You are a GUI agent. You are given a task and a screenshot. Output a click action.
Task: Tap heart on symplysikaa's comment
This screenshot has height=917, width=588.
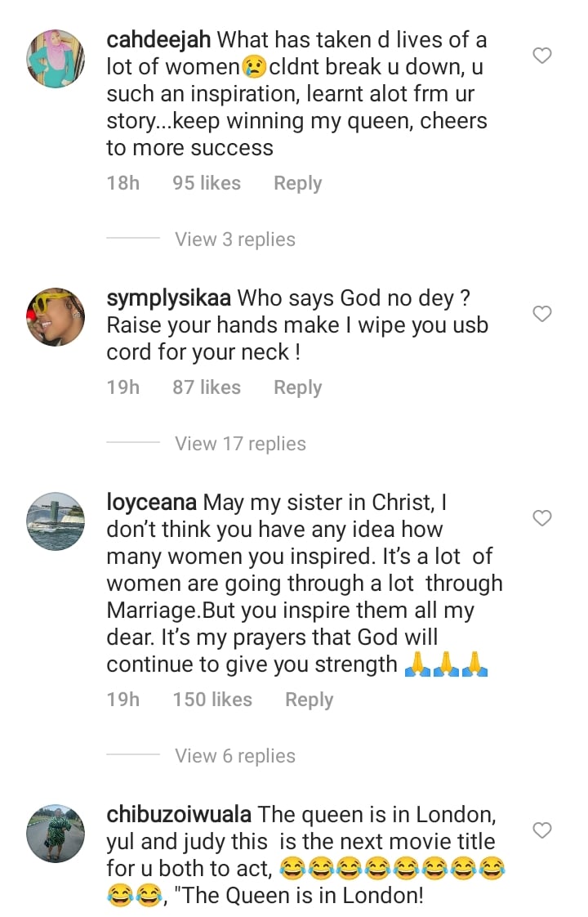click(x=542, y=314)
